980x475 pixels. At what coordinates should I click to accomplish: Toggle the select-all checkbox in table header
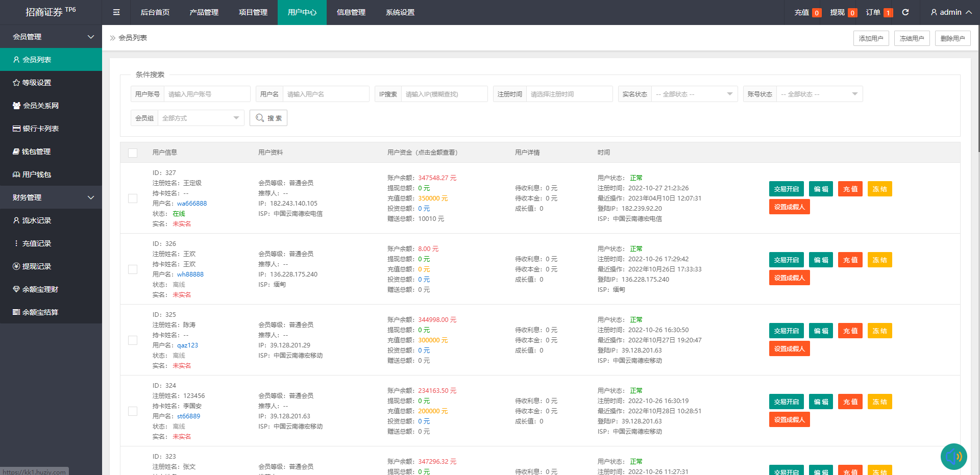pos(133,153)
